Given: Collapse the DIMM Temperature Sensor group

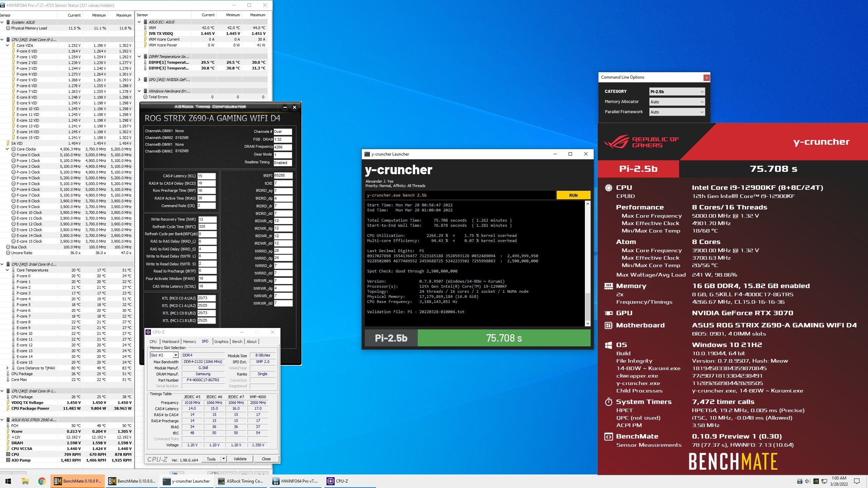Looking at the screenshot, I should [139, 57].
